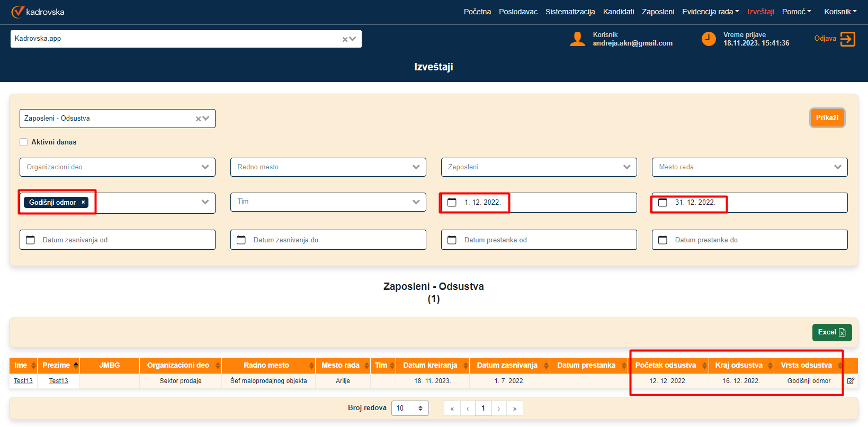The image size is (868, 427).
Task: Clear the Zaposleni - Odsustva report selection
Action: (x=199, y=119)
